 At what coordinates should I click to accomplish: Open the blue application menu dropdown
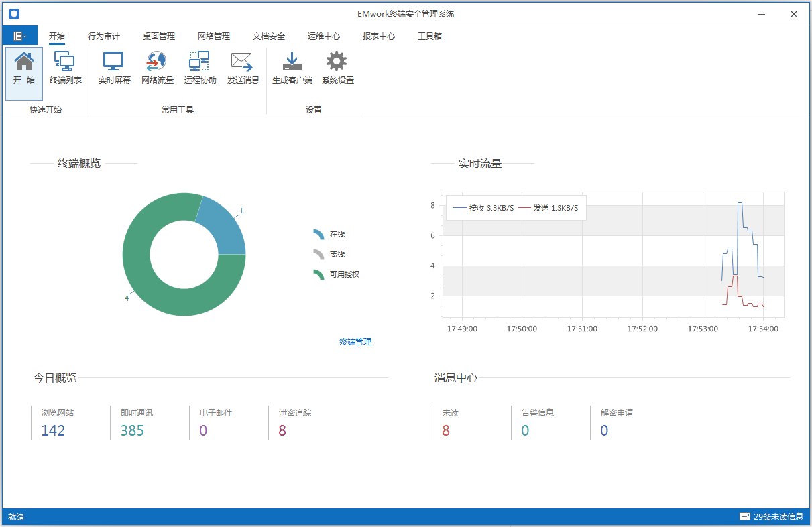point(19,36)
